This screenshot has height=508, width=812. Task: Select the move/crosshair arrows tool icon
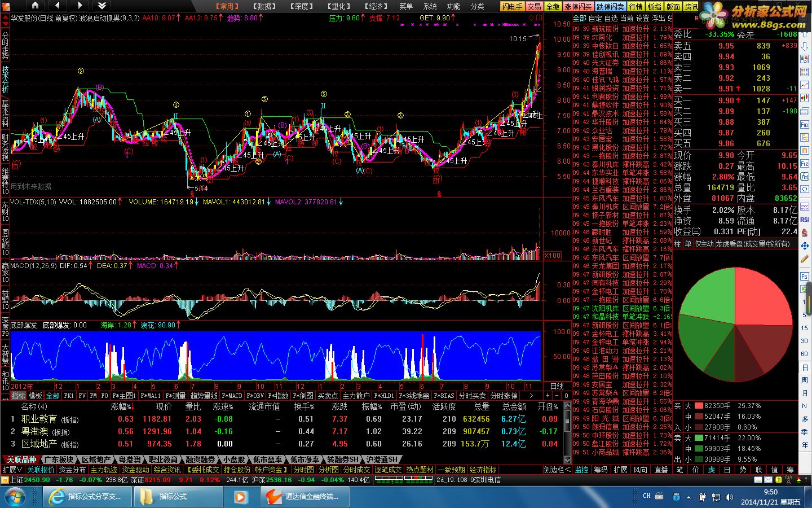pos(805,246)
